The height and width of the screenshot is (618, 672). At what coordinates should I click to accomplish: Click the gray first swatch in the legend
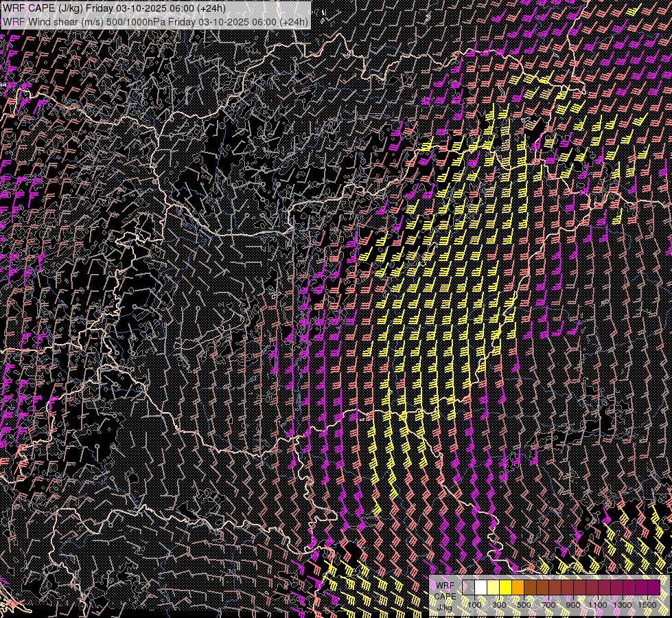[469, 587]
